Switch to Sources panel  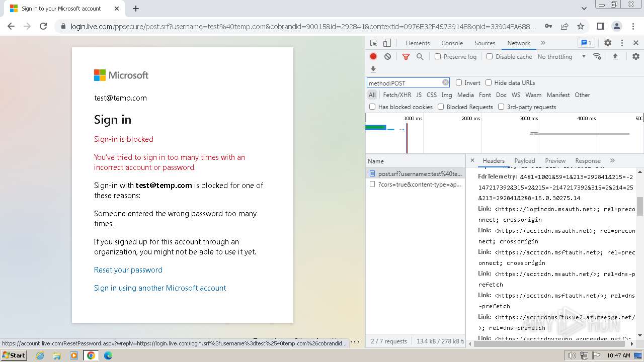click(485, 43)
